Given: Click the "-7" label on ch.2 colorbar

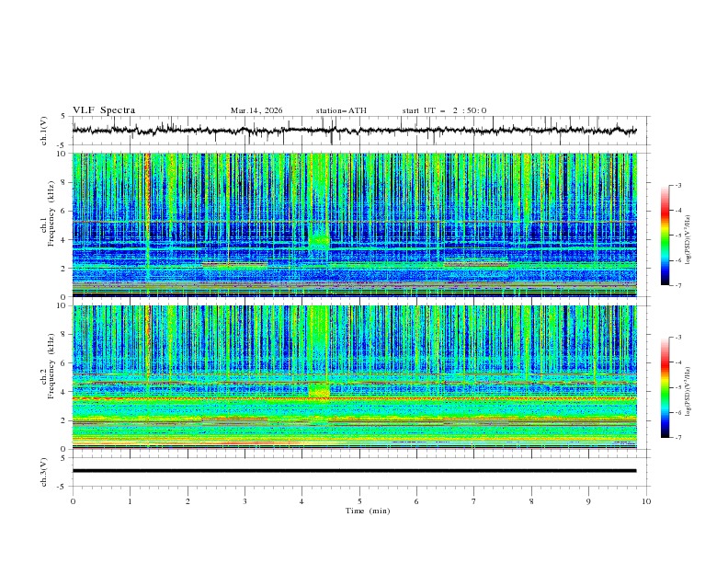Looking at the screenshot, I should point(677,438).
